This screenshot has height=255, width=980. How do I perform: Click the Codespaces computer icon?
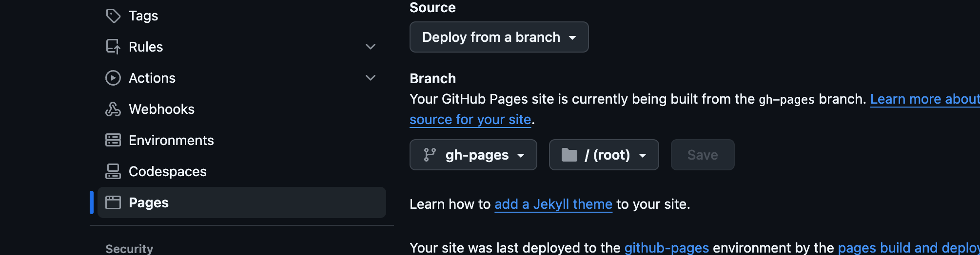point(113,171)
